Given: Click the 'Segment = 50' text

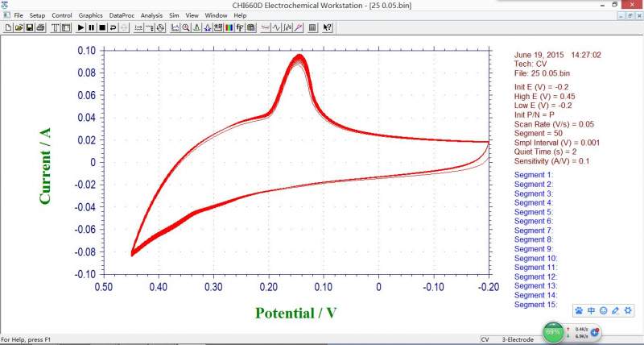Looking at the screenshot, I should pos(538,133).
